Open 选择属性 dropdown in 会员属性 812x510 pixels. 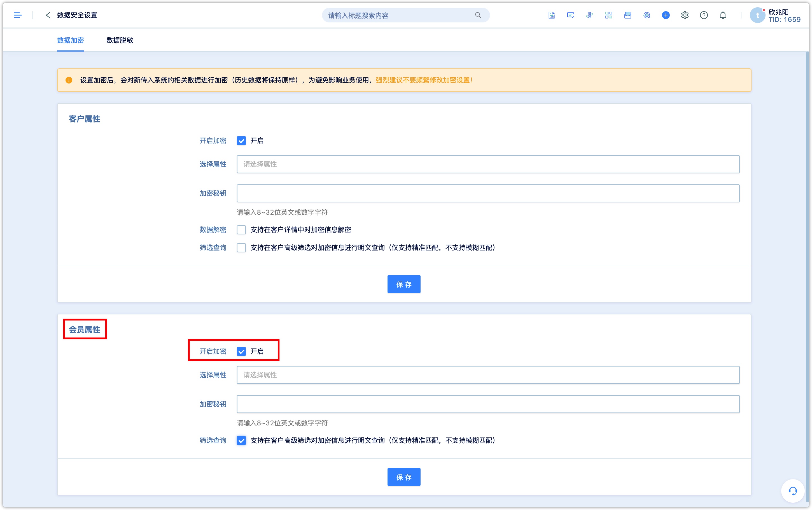488,375
